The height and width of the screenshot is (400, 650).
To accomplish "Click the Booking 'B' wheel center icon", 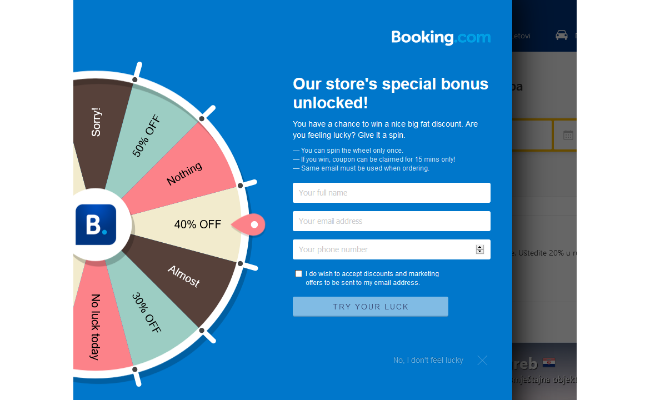I will (x=96, y=224).
